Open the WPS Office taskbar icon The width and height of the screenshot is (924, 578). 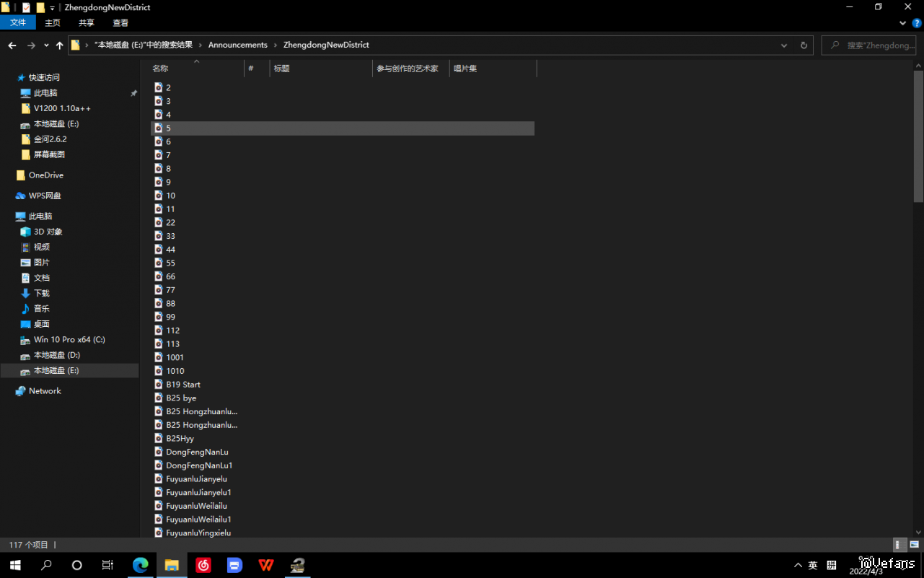pos(266,565)
